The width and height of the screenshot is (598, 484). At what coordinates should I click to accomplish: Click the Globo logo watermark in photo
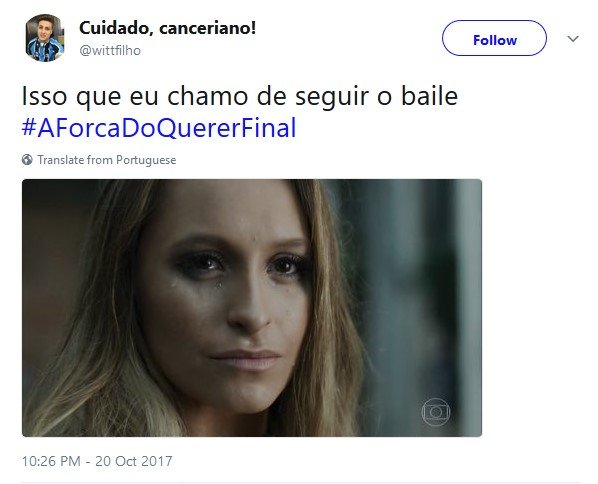pos(436,412)
